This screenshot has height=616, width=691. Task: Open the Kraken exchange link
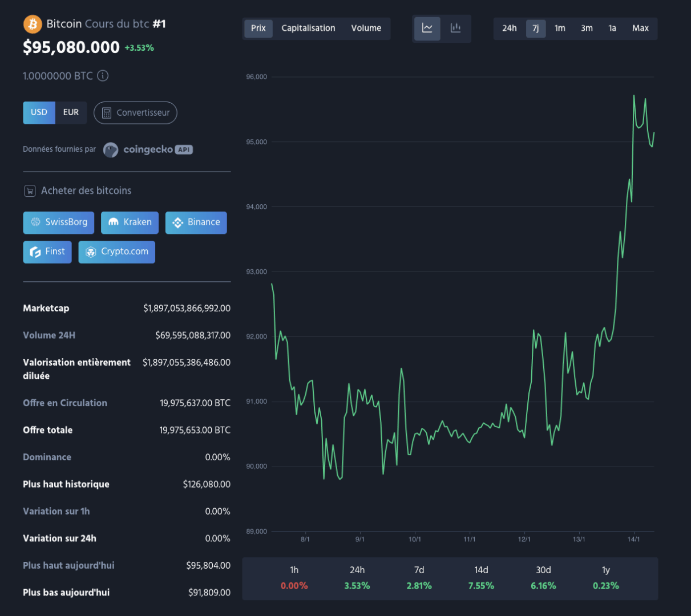pyautogui.click(x=130, y=222)
